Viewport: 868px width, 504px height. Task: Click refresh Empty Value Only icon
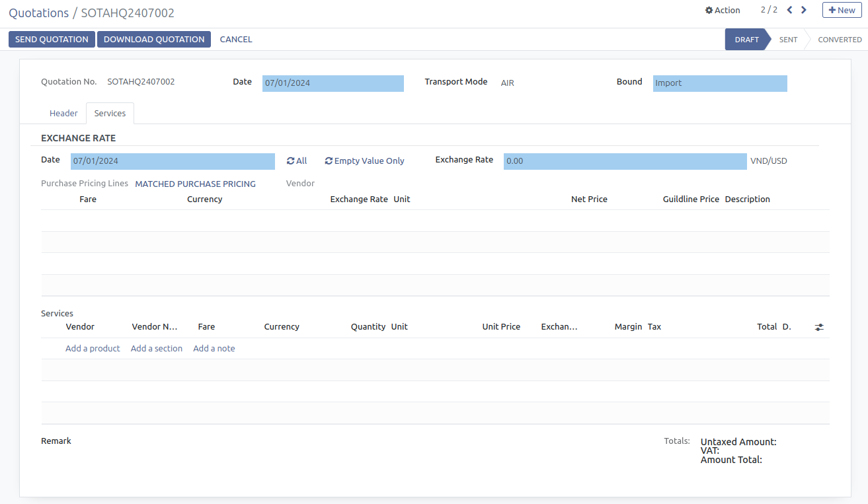point(329,161)
